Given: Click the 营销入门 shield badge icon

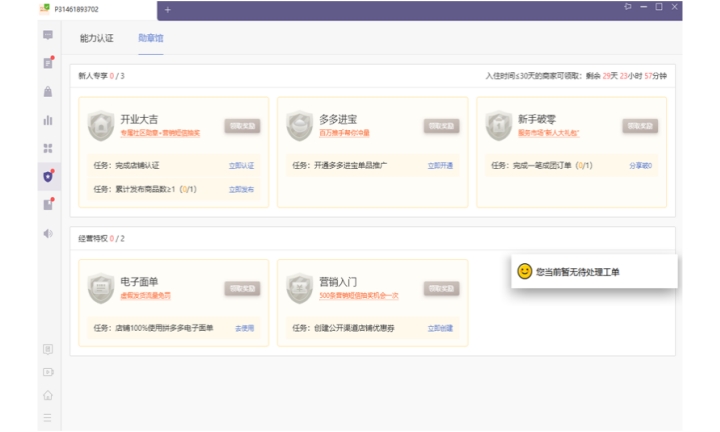Looking at the screenshot, I should pyautogui.click(x=299, y=288).
